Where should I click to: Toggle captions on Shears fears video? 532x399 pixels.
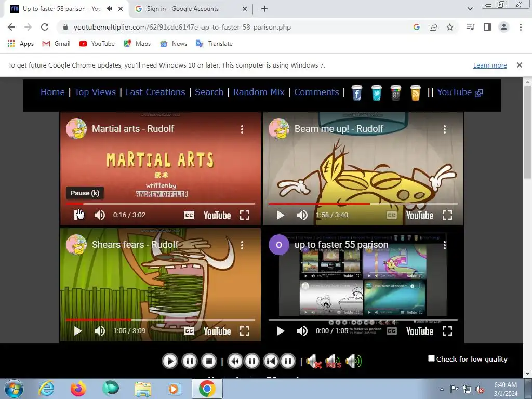[x=189, y=331]
